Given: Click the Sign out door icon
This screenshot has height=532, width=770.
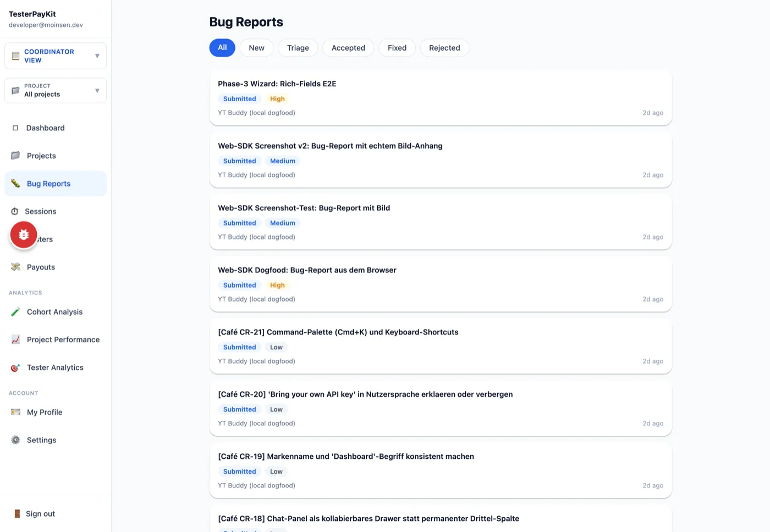Looking at the screenshot, I should (17, 514).
